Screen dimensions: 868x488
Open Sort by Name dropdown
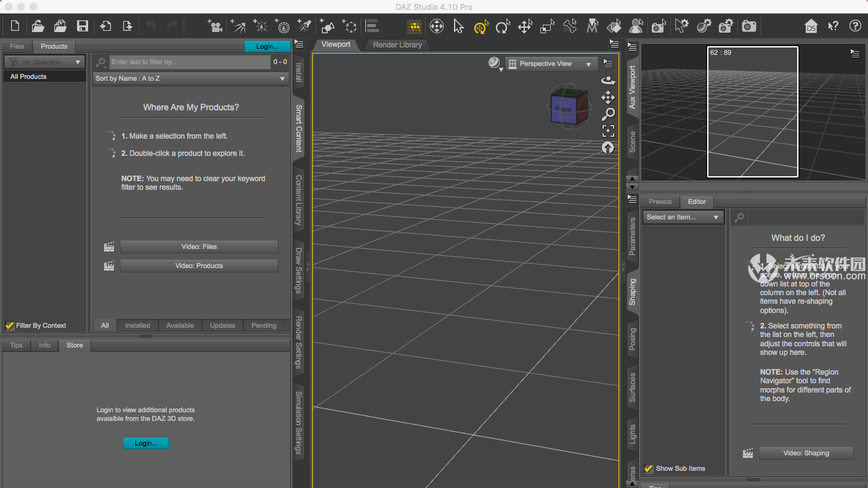[x=190, y=78]
